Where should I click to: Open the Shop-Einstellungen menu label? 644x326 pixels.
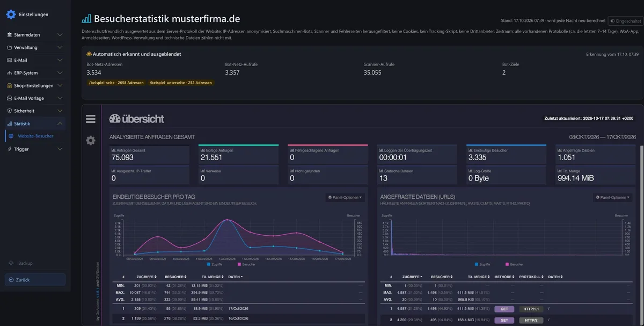[34, 85]
